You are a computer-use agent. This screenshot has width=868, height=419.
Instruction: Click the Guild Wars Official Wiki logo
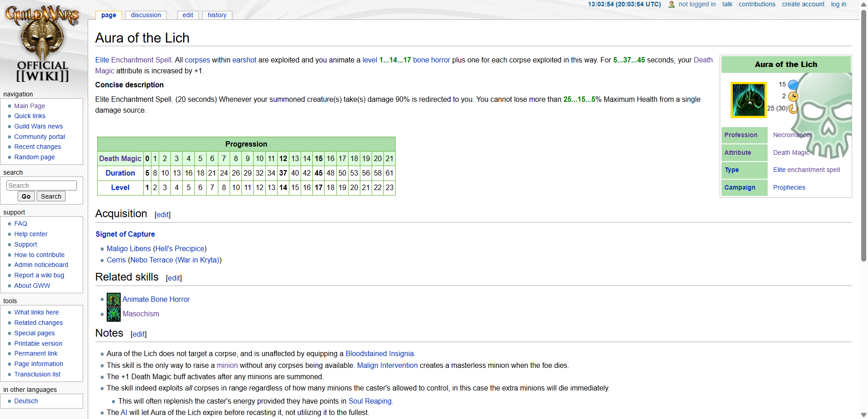click(x=42, y=44)
